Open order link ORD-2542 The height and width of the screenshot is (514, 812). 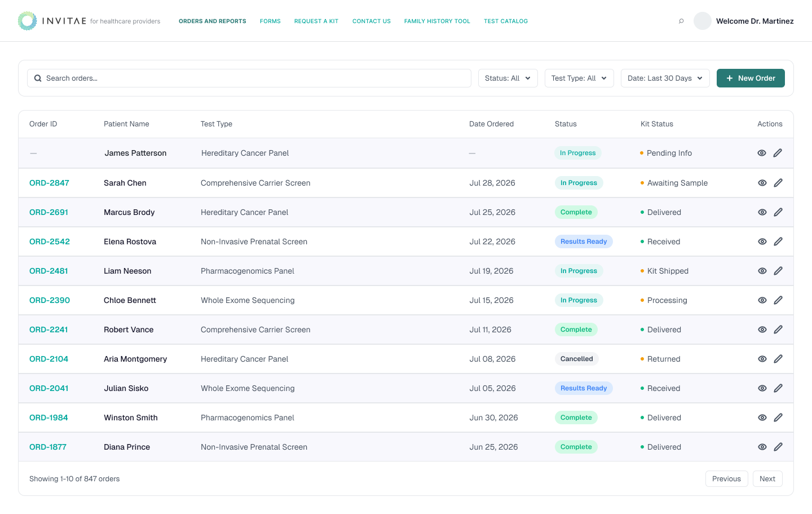(x=50, y=241)
